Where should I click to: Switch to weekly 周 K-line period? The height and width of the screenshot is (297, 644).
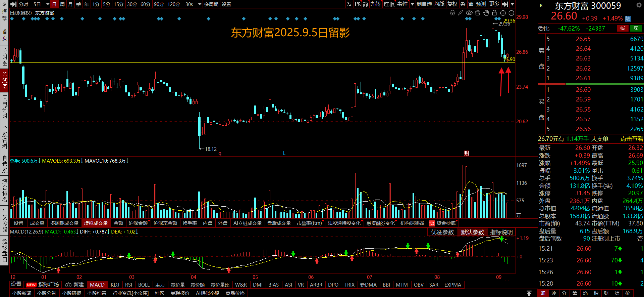pos(62,4)
